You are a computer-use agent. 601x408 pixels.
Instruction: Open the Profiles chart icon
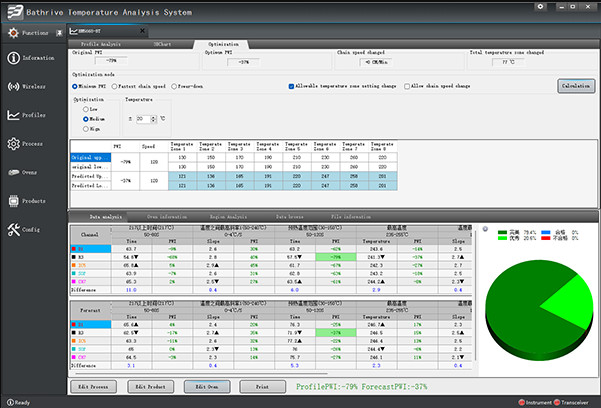click(13, 115)
